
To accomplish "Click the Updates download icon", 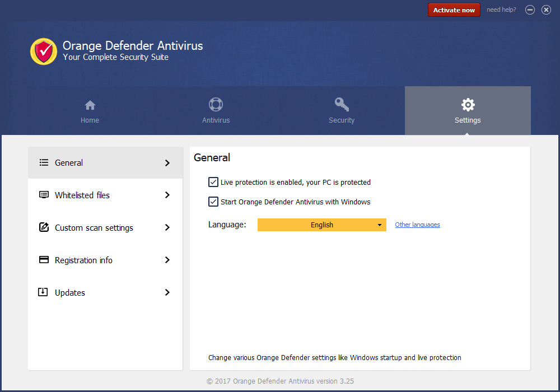I will click(x=43, y=292).
